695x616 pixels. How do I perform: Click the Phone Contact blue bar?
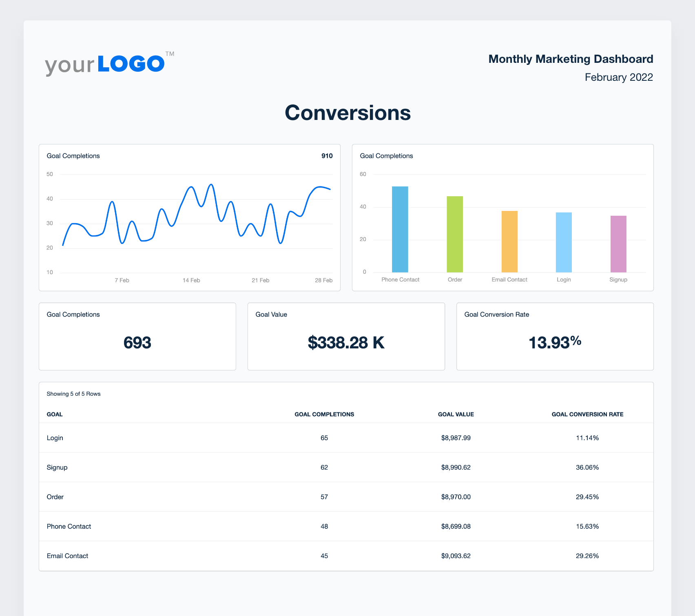pyautogui.click(x=400, y=229)
